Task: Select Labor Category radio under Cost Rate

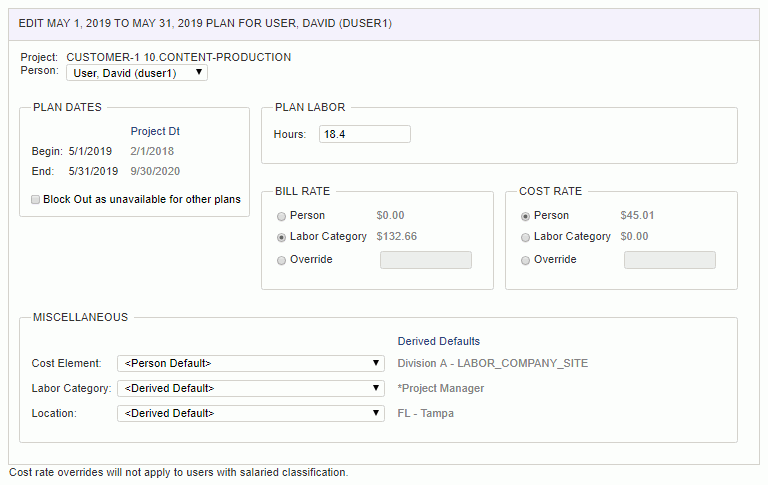Action: pos(525,237)
